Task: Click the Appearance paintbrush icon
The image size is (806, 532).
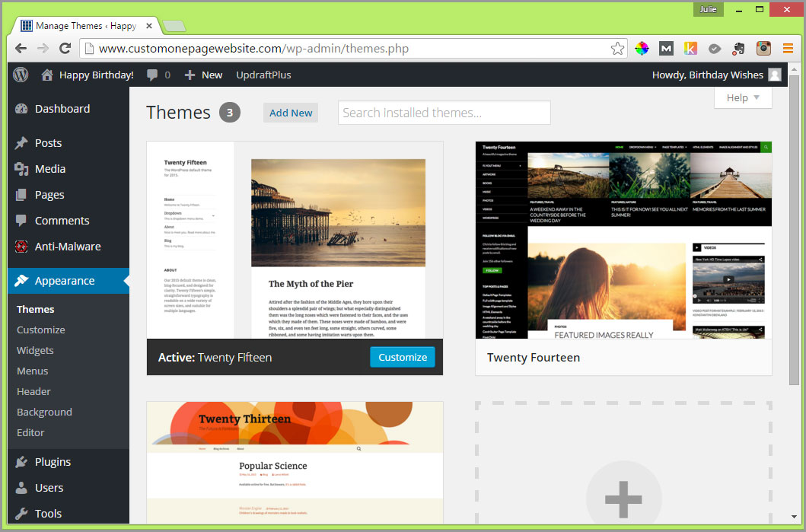Action: 21,281
